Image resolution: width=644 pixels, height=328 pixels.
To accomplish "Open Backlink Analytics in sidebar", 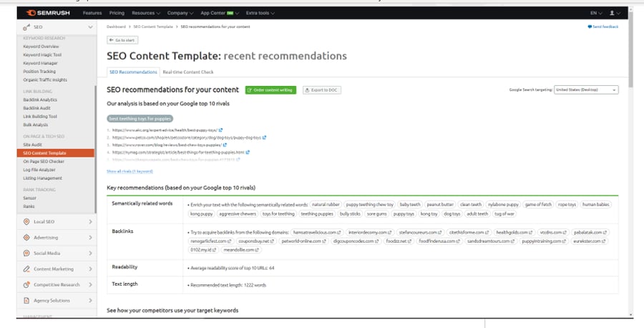I will [x=40, y=100].
